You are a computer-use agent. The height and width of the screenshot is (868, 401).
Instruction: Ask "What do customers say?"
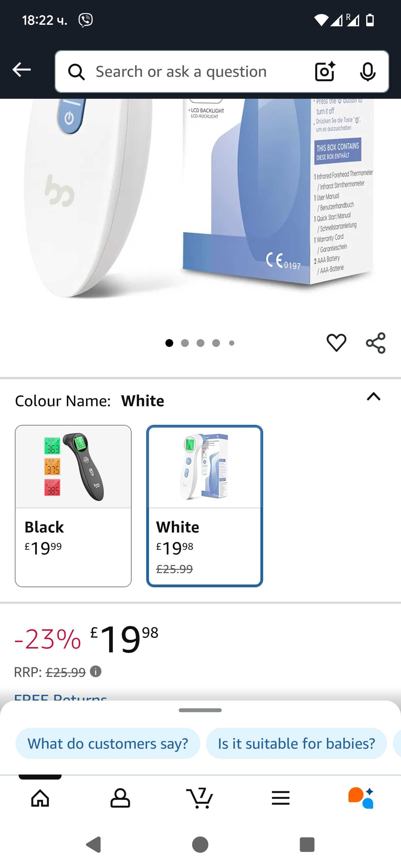pos(107,743)
